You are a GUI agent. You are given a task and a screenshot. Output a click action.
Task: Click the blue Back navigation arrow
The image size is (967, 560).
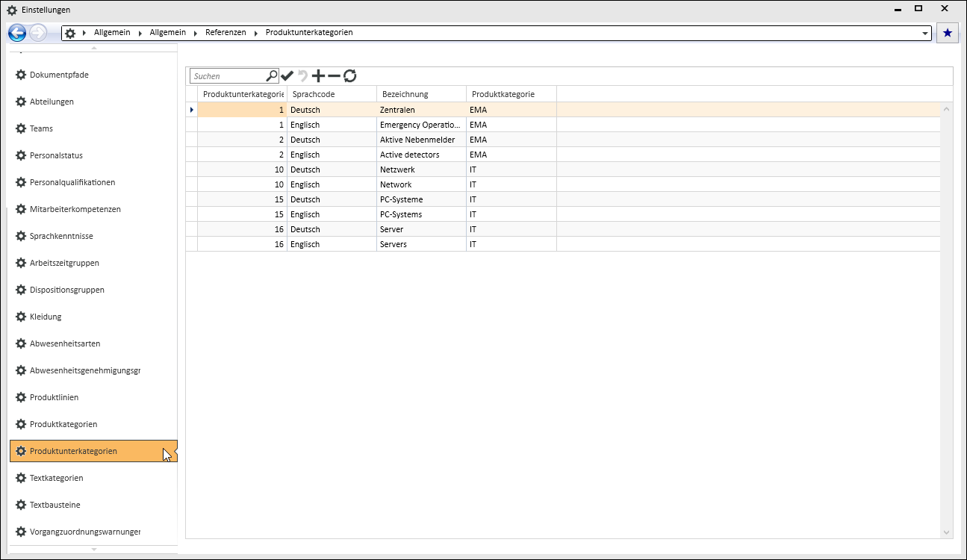pos(17,33)
